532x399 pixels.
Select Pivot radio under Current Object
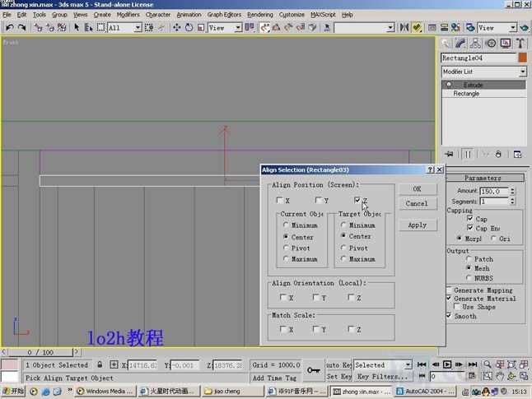tap(286, 248)
